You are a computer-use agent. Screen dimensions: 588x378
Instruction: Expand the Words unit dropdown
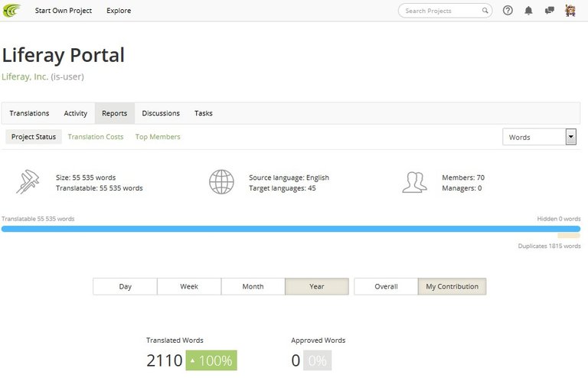[x=539, y=137]
